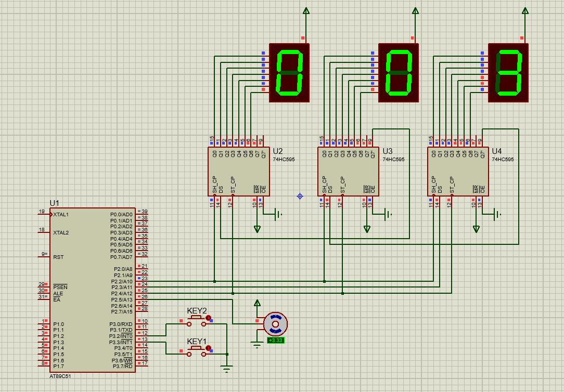The height and width of the screenshot is (392, 564).
Task: Click the P2.5/A13 pin label
Action: (122, 299)
